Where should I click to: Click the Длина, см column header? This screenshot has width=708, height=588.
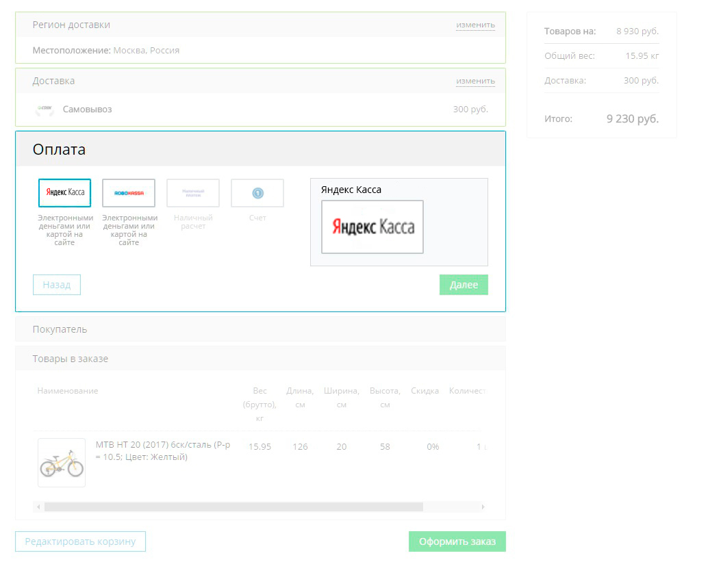301,398
